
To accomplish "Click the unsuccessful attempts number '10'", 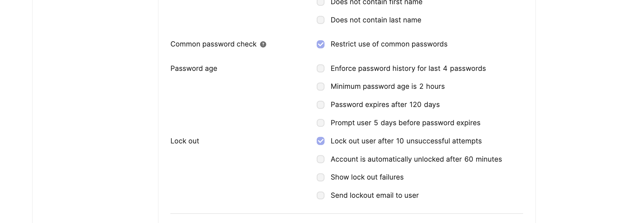I will [x=400, y=141].
